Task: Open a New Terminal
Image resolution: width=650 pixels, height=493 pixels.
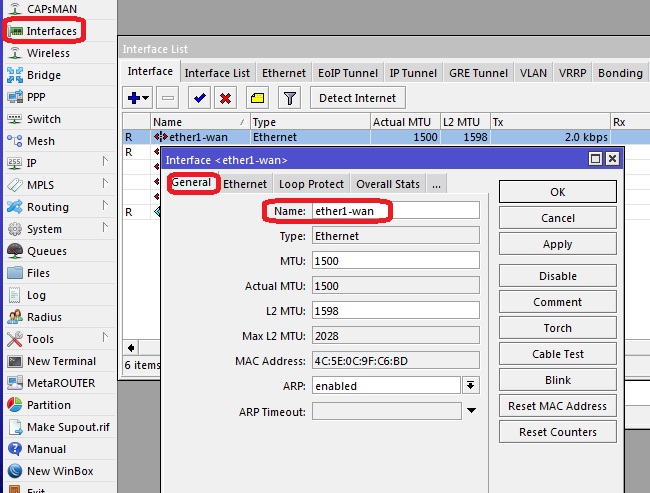Action: [61, 361]
